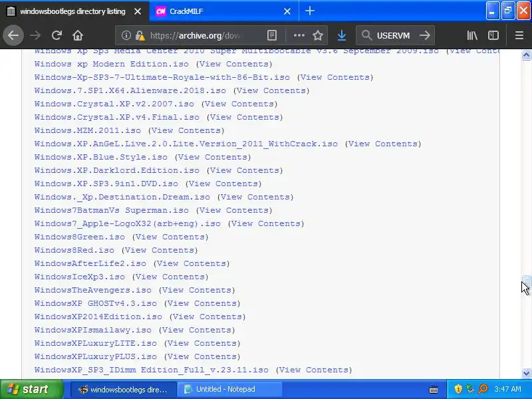Click the vertical scrollbar thumb
Screen dimensions: 532x399
pos(526,281)
